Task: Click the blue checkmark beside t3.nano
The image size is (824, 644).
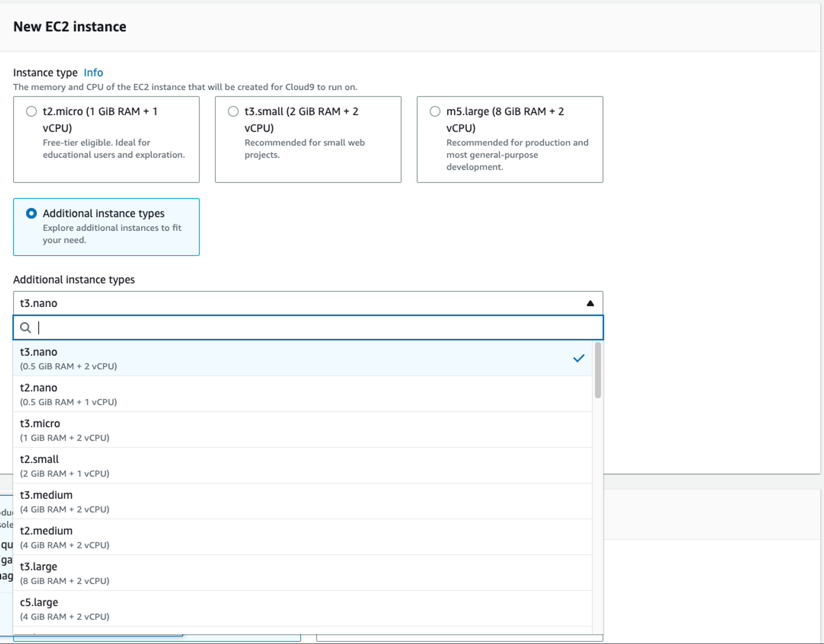Action: coord(578,358)
